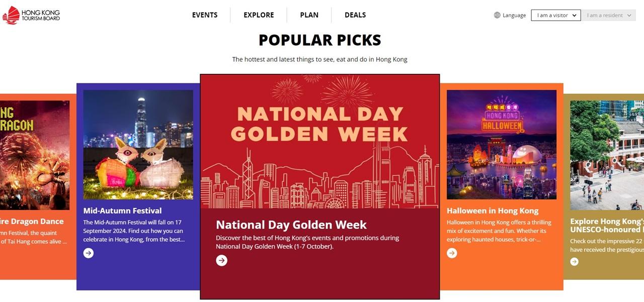Open the National Day Golden Week title link

pos(291,225)
